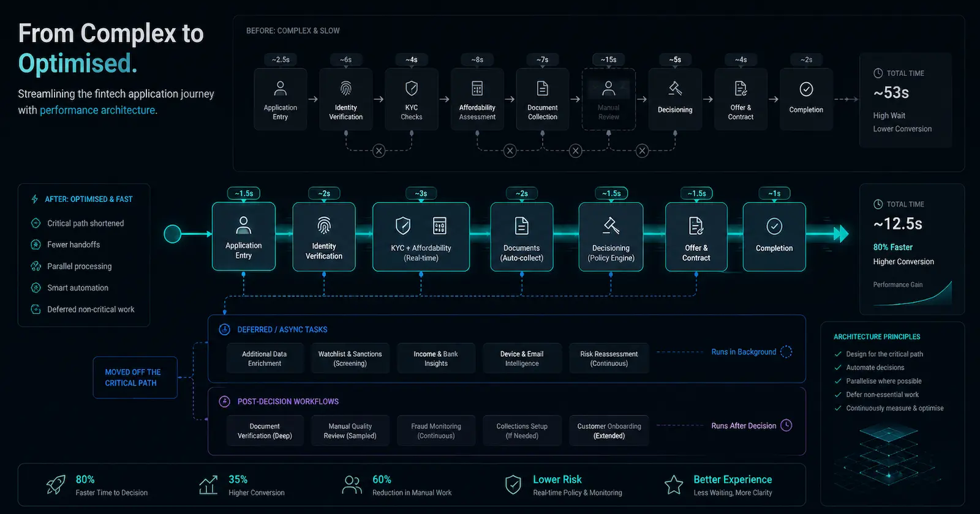Click fingerprint icon in After-flow Identity Verification card
This screenshot has width=980, height=514.
point(324,226)
